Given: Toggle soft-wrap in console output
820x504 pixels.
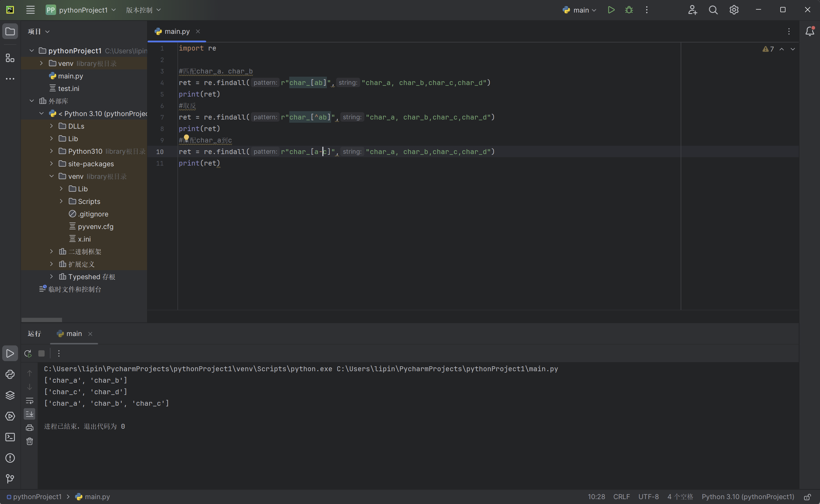Looking at the screenshot, I should tap(30, 400).
